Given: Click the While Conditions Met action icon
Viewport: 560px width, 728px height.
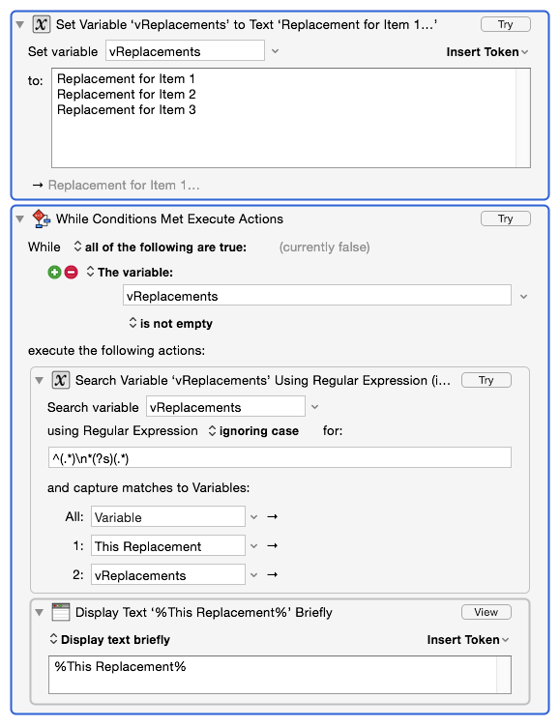Looking at the screenshot, I should click(41, 218).
